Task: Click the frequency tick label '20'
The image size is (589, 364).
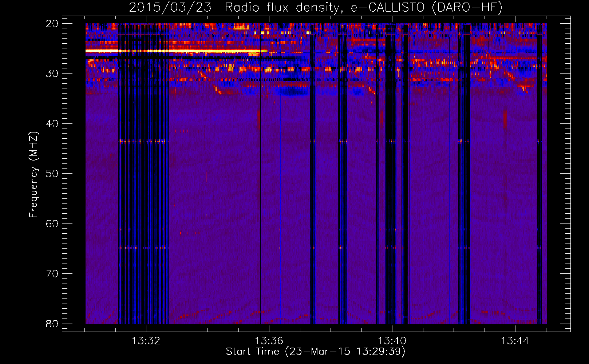Action: [x=52, y=24]
